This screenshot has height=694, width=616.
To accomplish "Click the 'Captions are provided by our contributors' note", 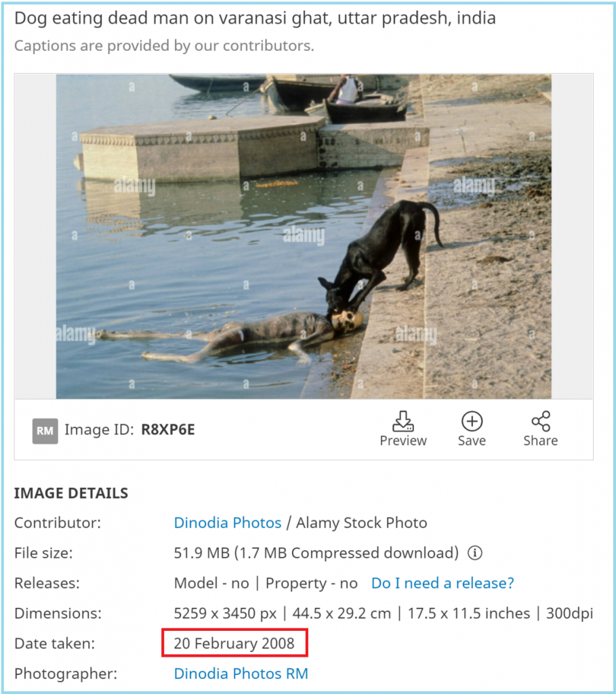I will tap(164, 45).
